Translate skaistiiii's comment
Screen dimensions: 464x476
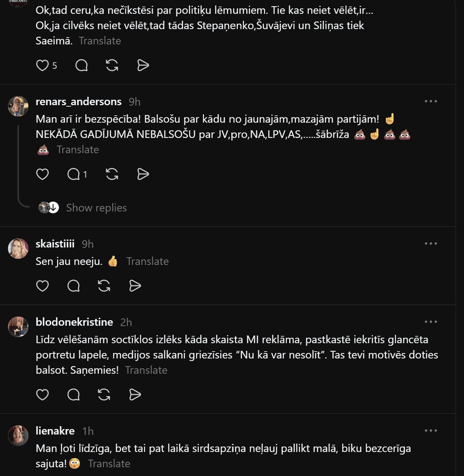coord(148,261)
